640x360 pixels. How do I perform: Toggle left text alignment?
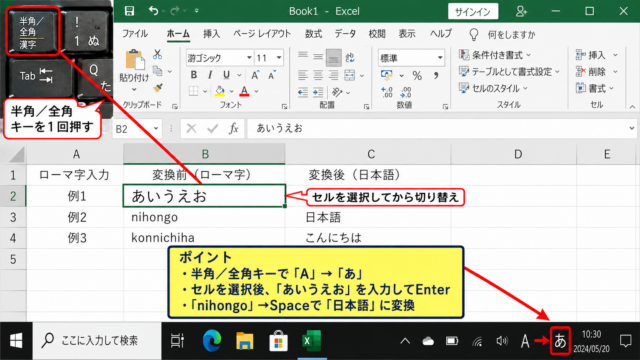click(x=302, y=75)
